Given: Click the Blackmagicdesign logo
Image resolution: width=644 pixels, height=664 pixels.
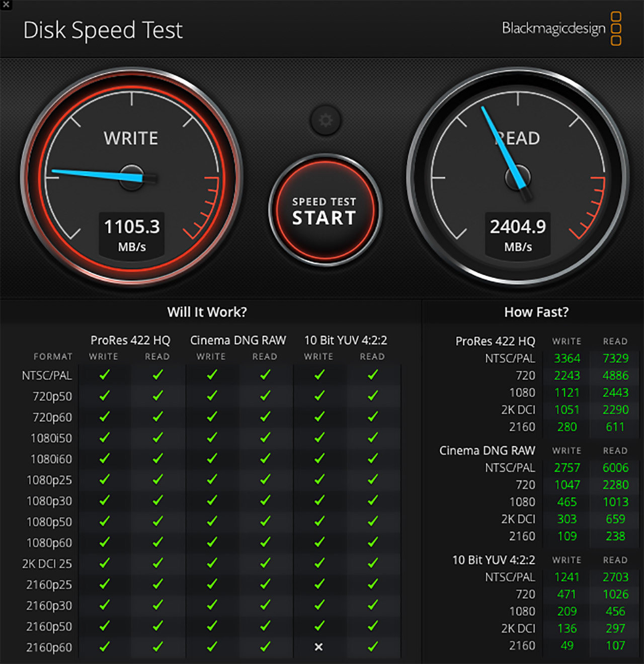Looking at the screenshot, I should pyautogui.click(x=561, y=29).
